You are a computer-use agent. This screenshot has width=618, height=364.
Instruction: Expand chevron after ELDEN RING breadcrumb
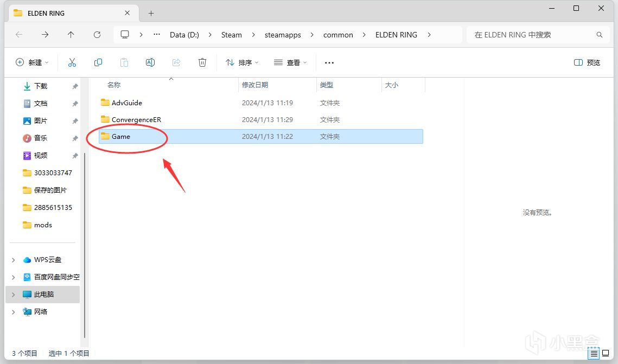(x=429, y=35)
